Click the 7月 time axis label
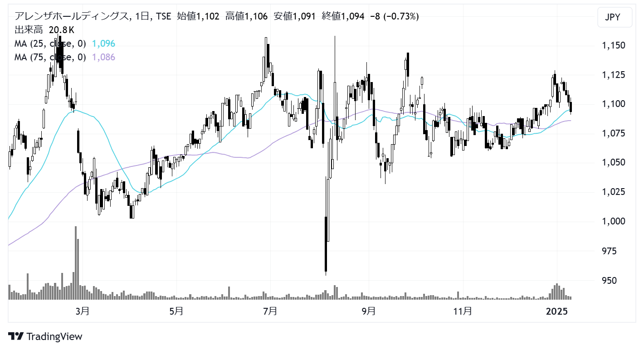This screenshot has height=350, width=644. point(270,311)
